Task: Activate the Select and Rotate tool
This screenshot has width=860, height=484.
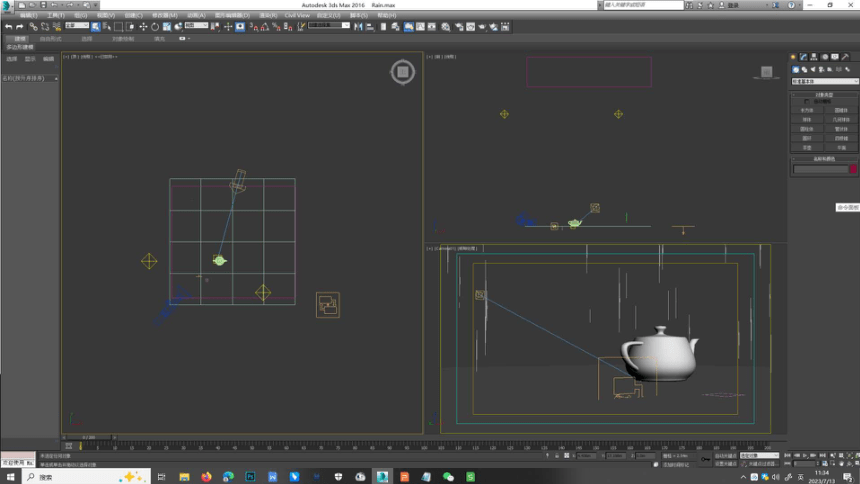Action: click(x=155, y=26)
